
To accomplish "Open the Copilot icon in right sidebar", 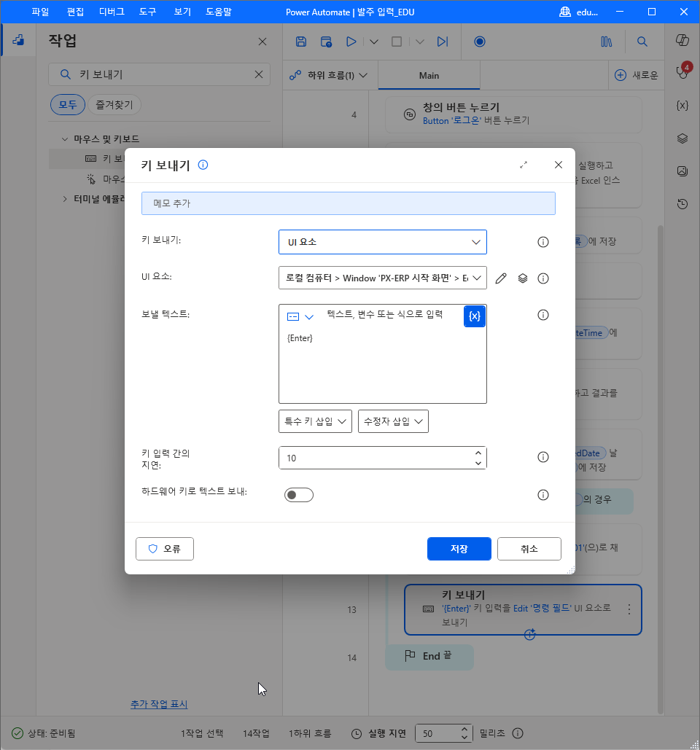I will pyautogui.click(x=682, y=39).
